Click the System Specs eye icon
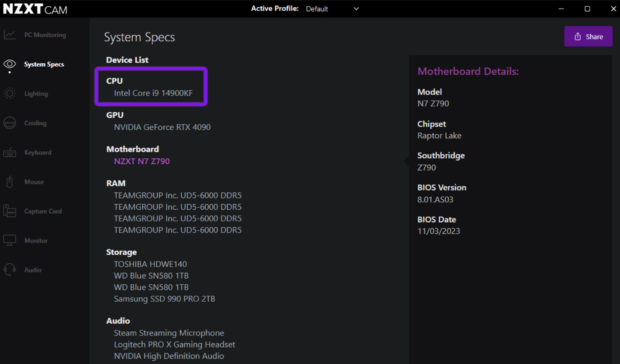 tap(10, 64)
